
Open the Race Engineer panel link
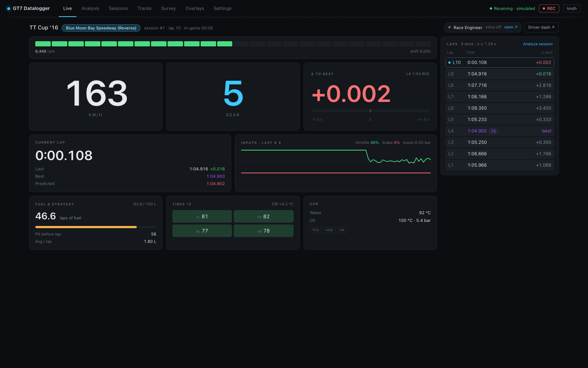511,27
